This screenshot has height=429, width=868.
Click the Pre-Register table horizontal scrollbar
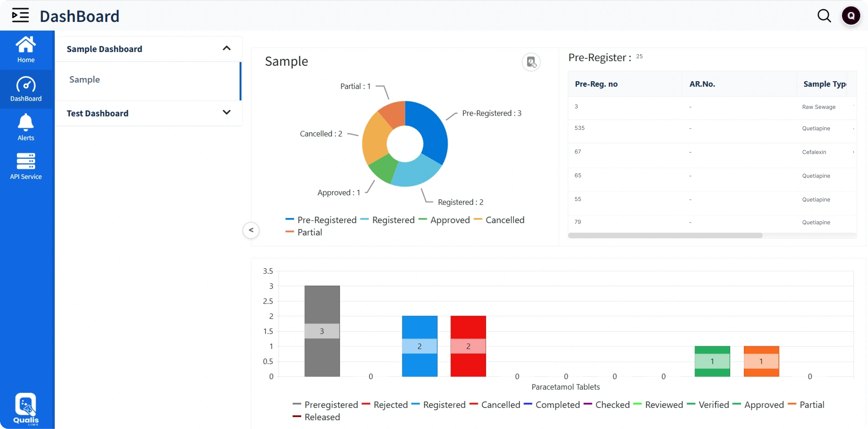[x=665, y=235]
